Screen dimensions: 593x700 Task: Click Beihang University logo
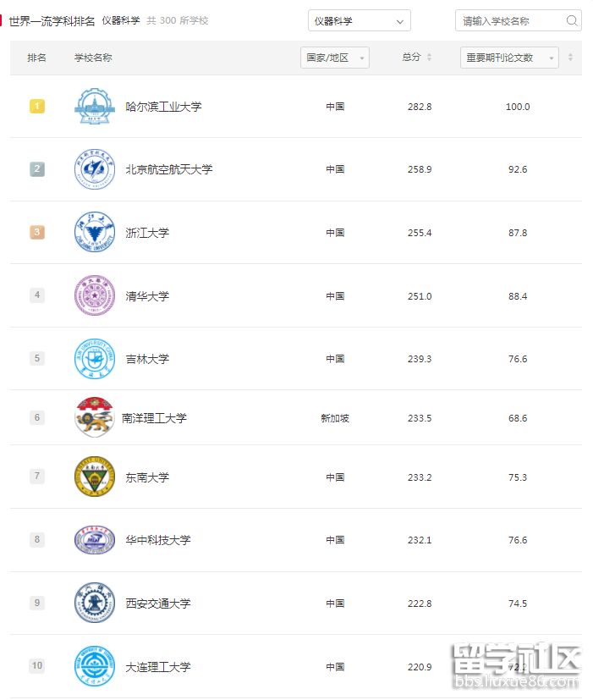(94, 169)
